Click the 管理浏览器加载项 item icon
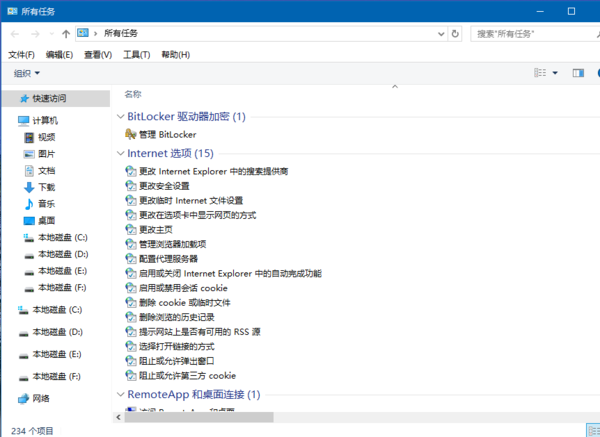Image resolution: width=600 pixels, height=437 pixels. click(131, 244)
